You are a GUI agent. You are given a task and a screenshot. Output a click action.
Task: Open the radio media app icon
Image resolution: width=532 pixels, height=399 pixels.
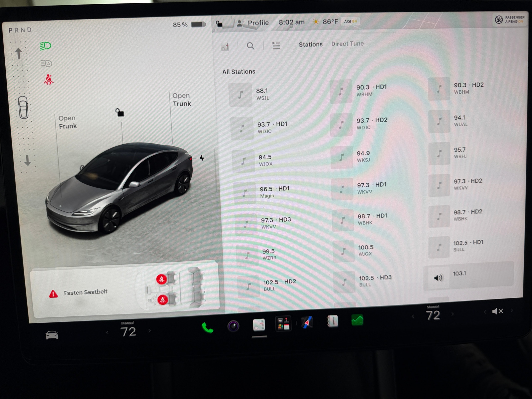(x=259, y=325)
